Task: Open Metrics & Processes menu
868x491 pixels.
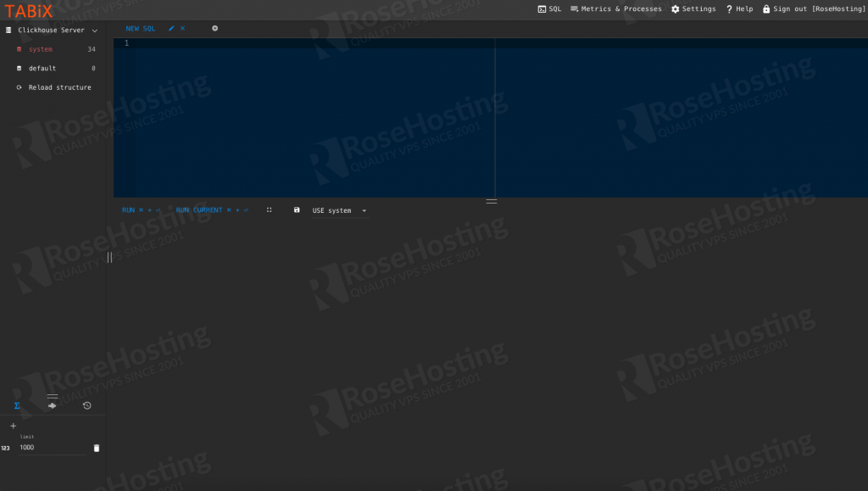Action: 615,8
